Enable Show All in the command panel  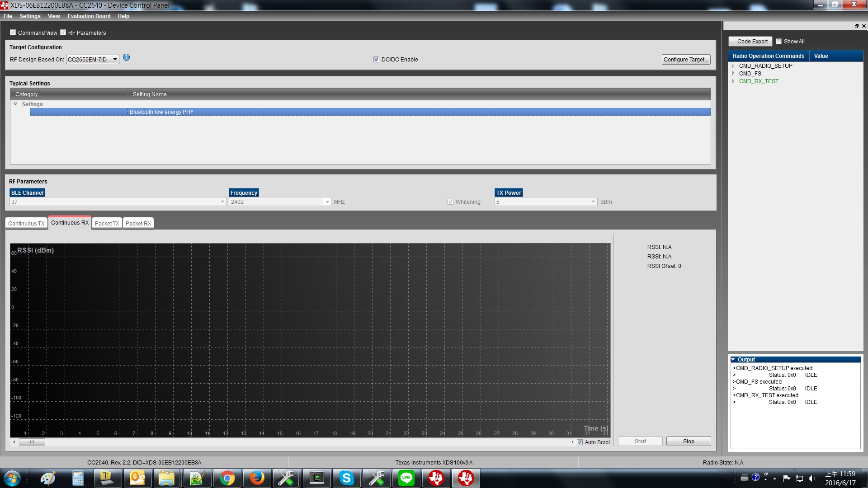tap(778, 41)
